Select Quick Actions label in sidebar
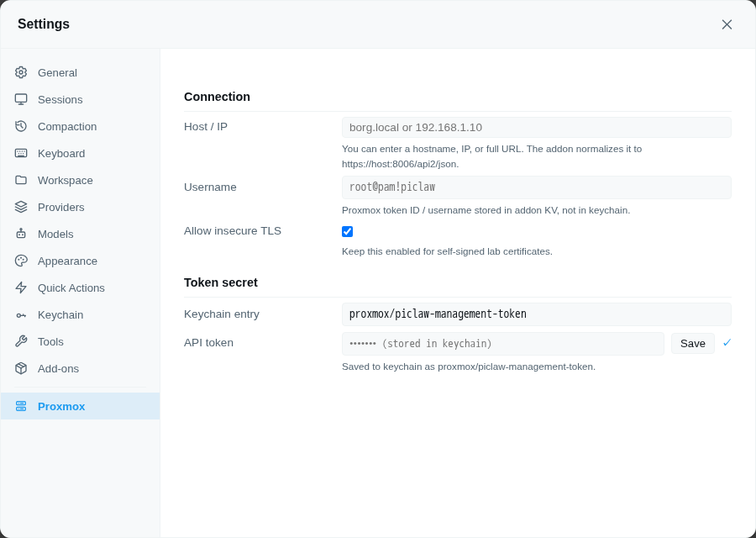This screenshot has height=538, width=756. (x=71, y=288)
